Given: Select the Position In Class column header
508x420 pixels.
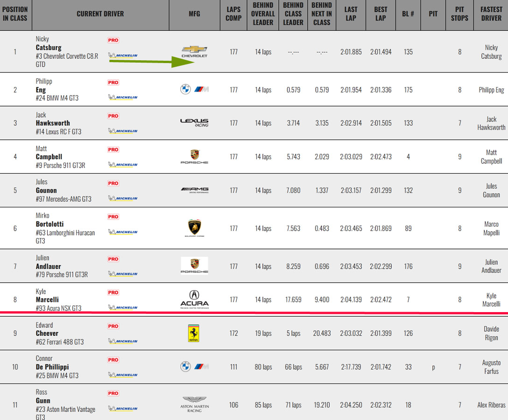Looking at the screenshot, I should click(x=15, y=14).
